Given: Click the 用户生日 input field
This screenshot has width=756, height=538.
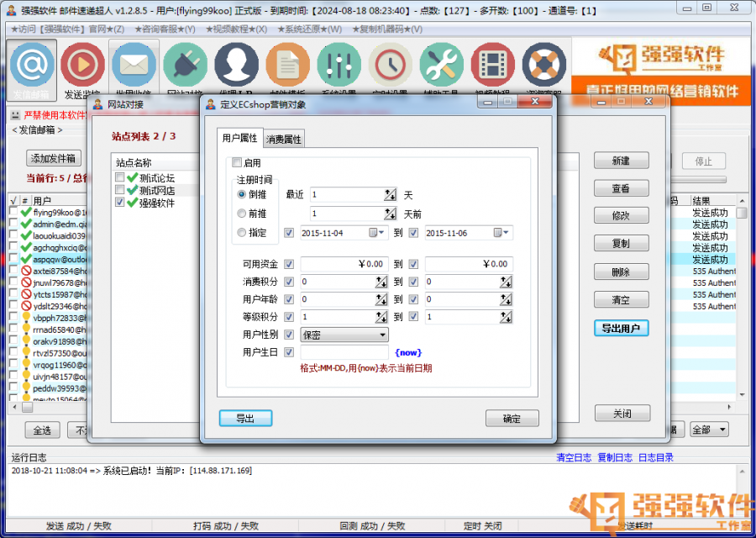Looking at the screenshot, I should pyautogui.click(x=344, y=352).
